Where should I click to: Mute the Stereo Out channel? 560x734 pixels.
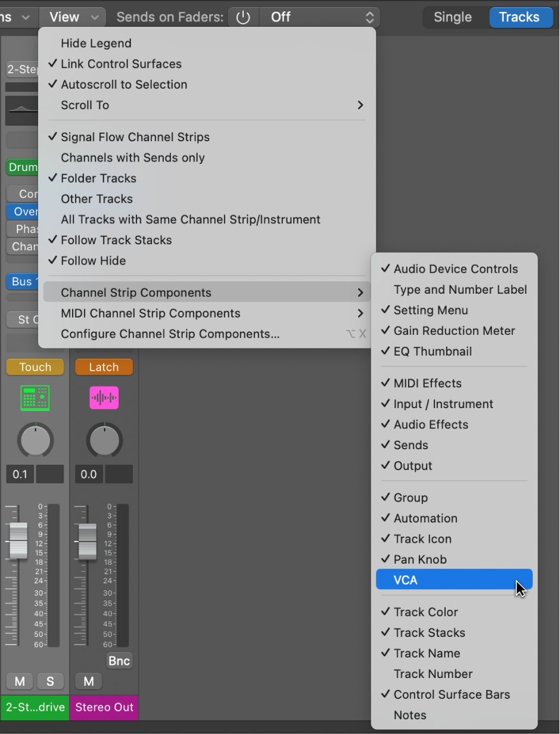click(x=88, y=681)
